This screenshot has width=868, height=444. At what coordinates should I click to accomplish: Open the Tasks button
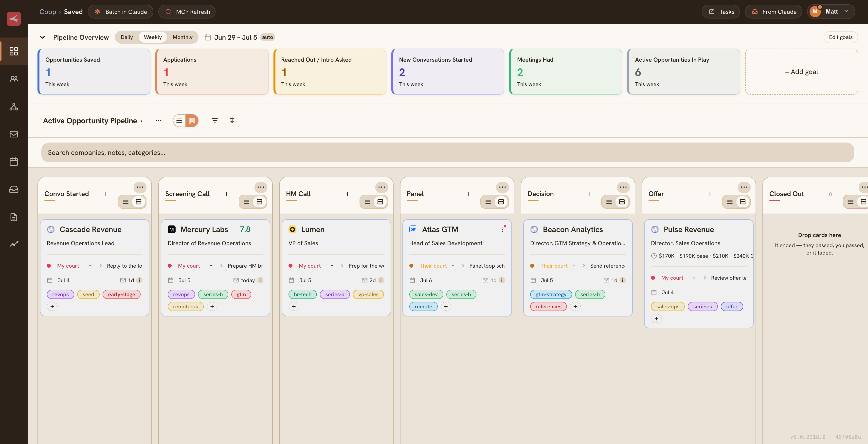click(721, 11)
